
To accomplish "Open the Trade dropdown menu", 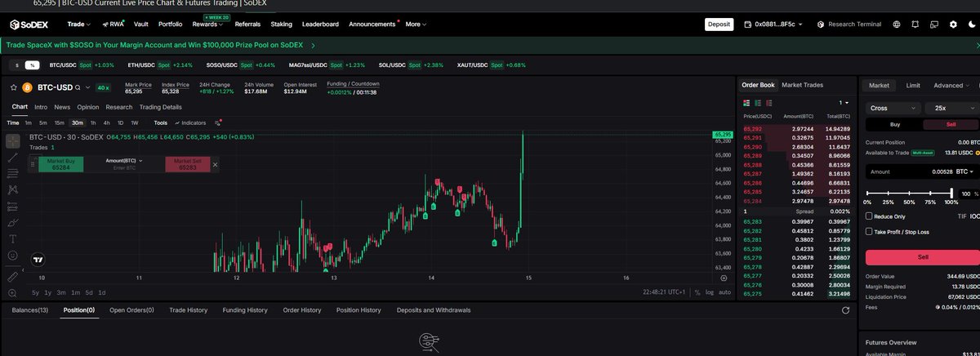I will coord(78,24).
